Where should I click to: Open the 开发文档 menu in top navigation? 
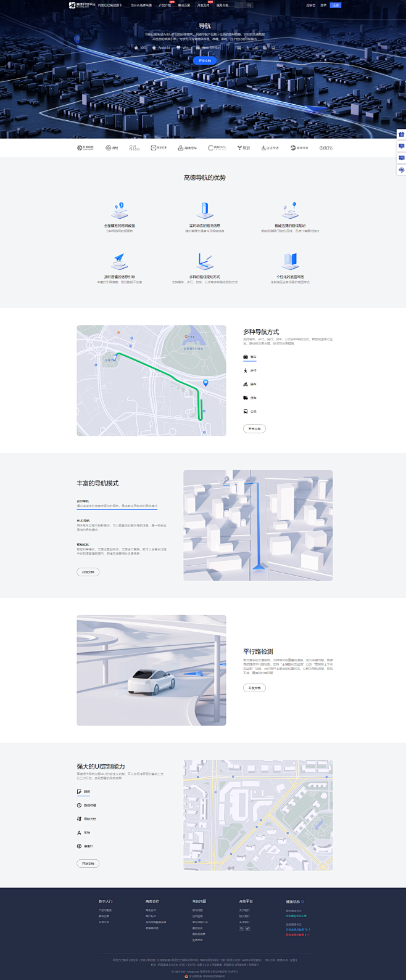[x=203, y=5]
